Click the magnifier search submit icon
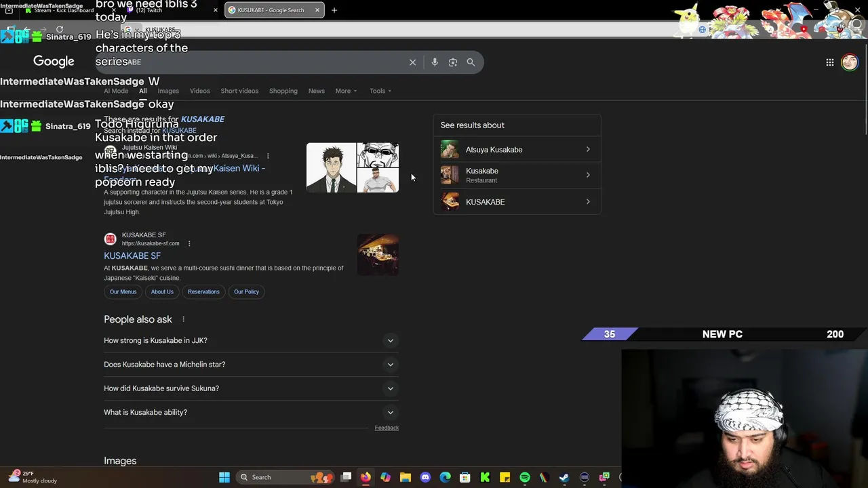The width and height of the screenshot is (868, 488). click(471, 62)
